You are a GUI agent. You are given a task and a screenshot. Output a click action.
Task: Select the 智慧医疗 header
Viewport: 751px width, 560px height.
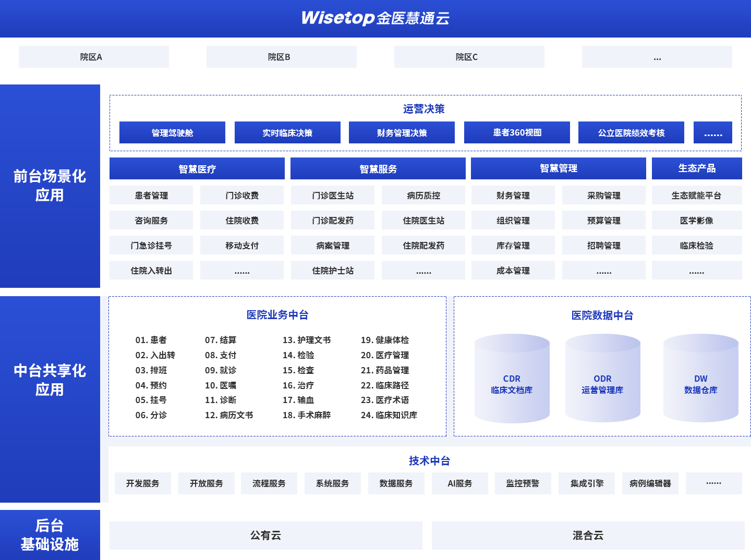(x=197, y=168)
